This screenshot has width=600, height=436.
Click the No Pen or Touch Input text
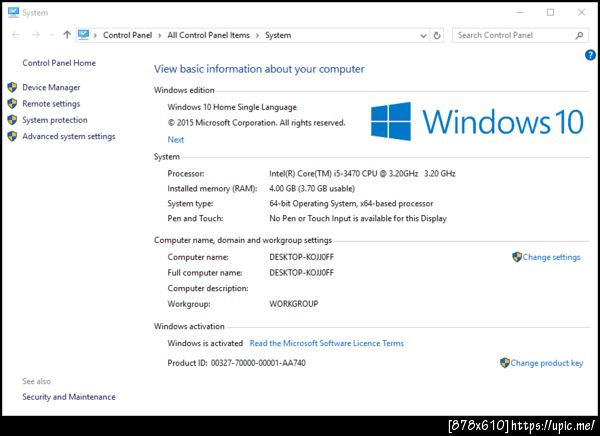click(x=358, y=218)
